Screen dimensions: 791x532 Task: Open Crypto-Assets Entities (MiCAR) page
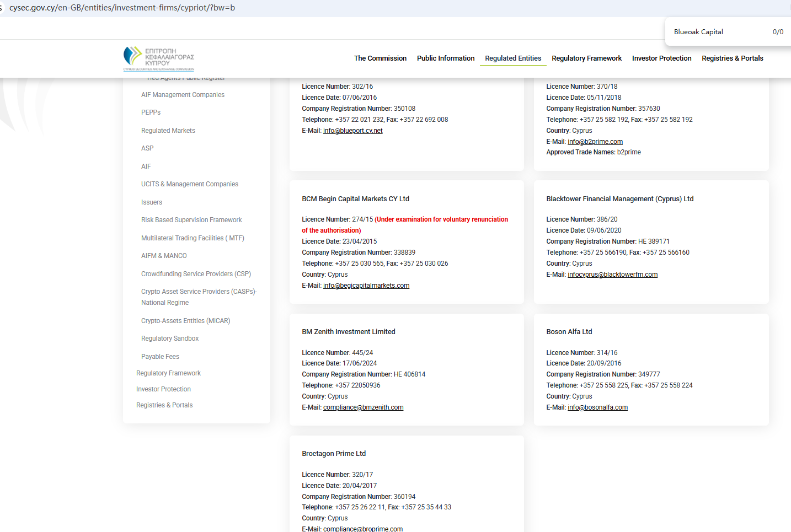coord(185,321)
